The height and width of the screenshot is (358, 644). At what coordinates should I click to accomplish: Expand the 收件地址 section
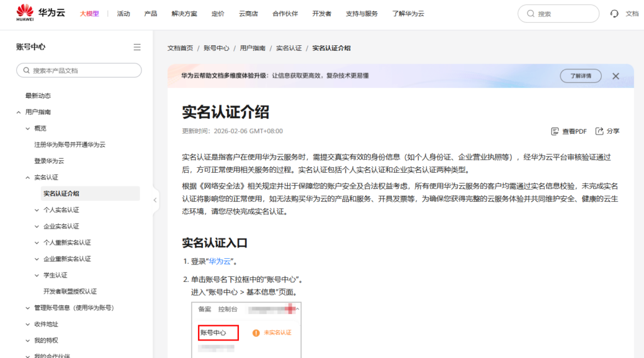pyautogui.click(x=28, y=324)
